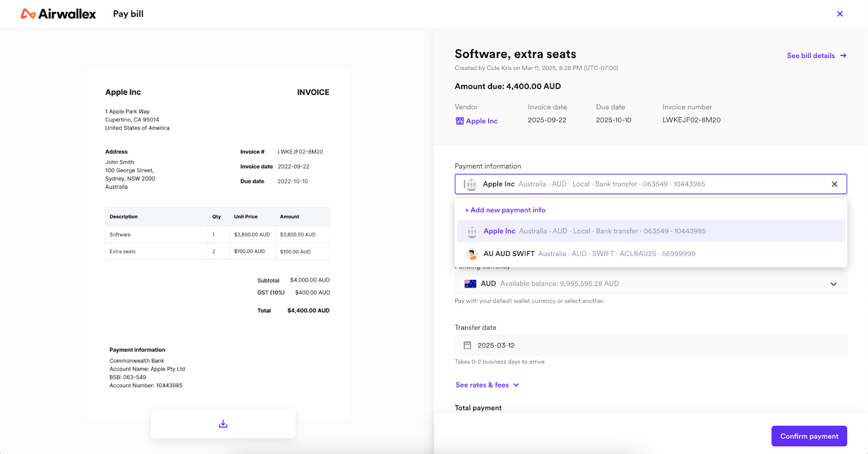Download the invoice using the download icon

[x=223, y=424]
